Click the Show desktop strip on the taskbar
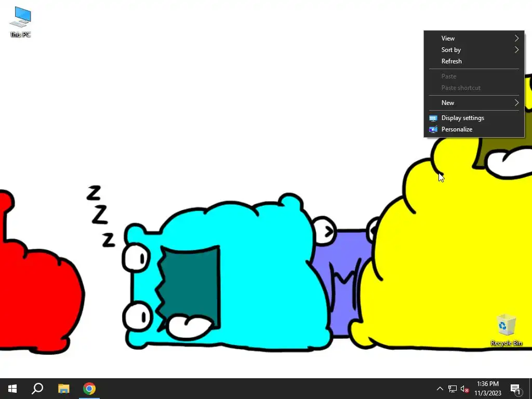 click(530, 389)
